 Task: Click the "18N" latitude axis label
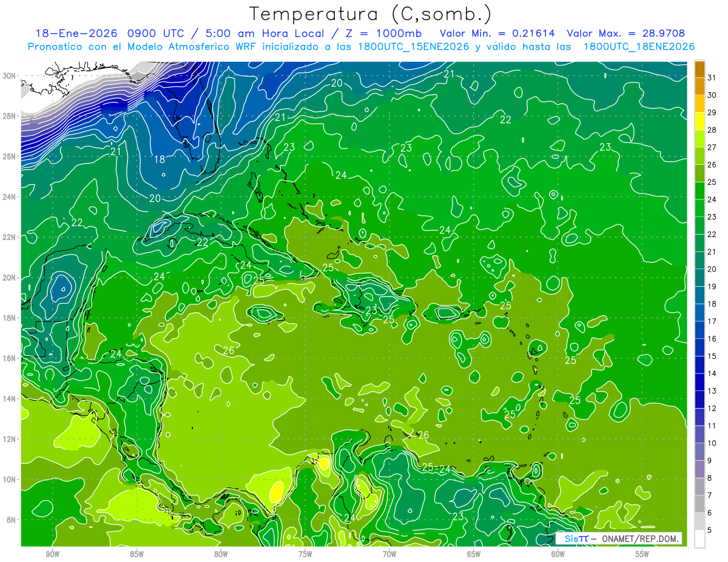[x=10, y=318]
